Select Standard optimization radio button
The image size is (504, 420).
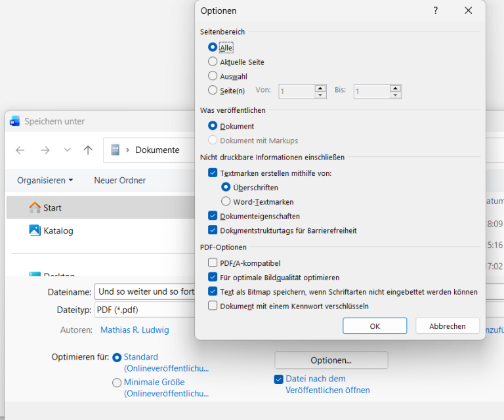point(117,358)
